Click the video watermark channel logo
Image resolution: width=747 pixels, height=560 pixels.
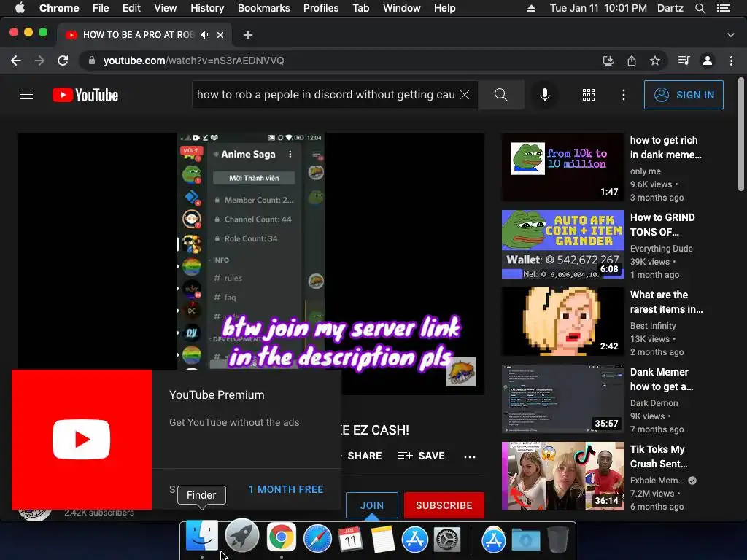[461, 371]
